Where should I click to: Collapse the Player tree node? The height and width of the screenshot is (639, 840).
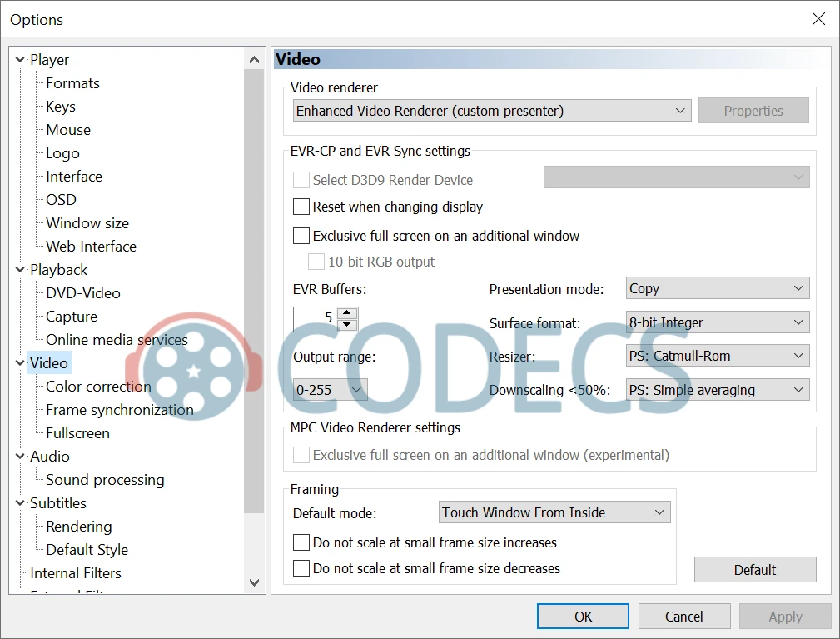20,60
